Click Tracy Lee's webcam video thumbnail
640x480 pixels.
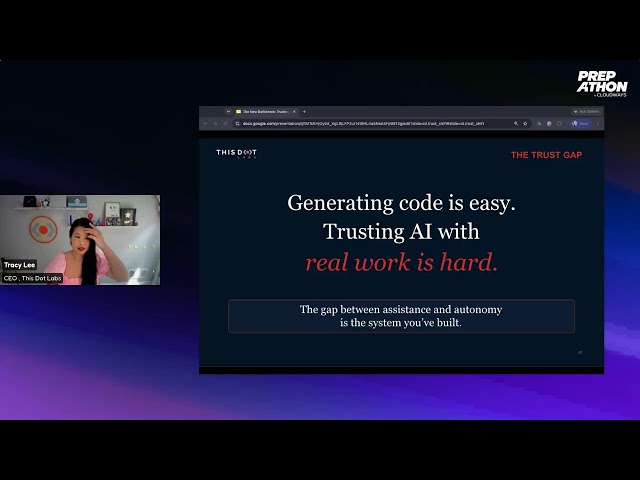click(80, 240)
